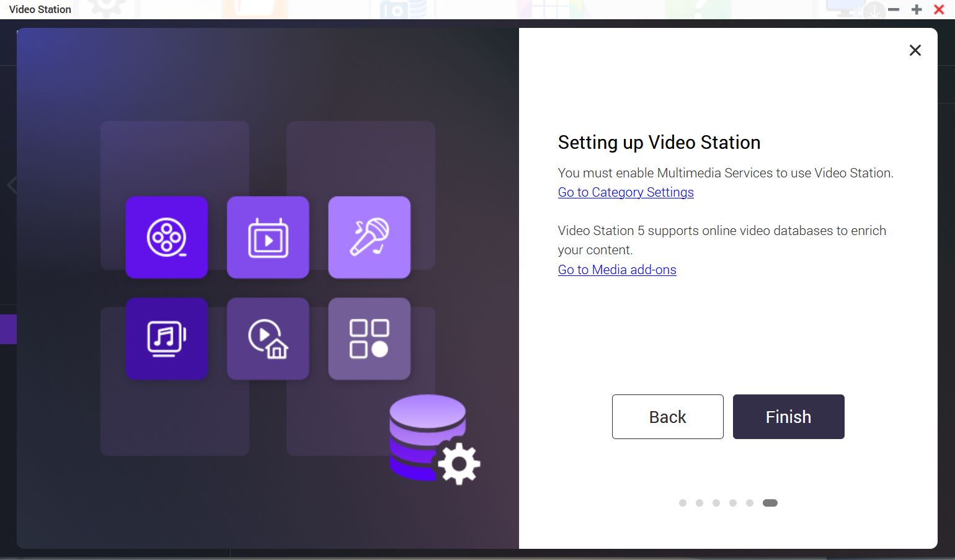This screenshot has height=560, width=955.
Task: Maximize the Video Station window
Action: point(917,9)
